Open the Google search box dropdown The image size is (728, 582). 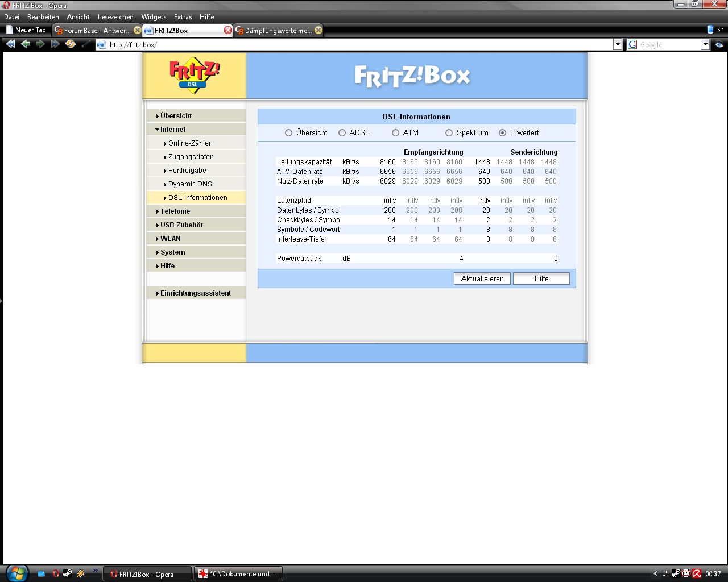[705, 45]
